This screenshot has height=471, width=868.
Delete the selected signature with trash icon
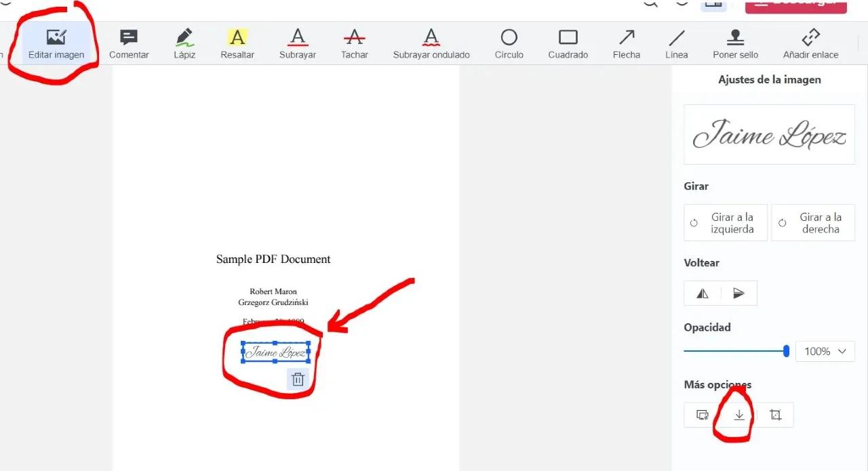[x=298, y=380]
